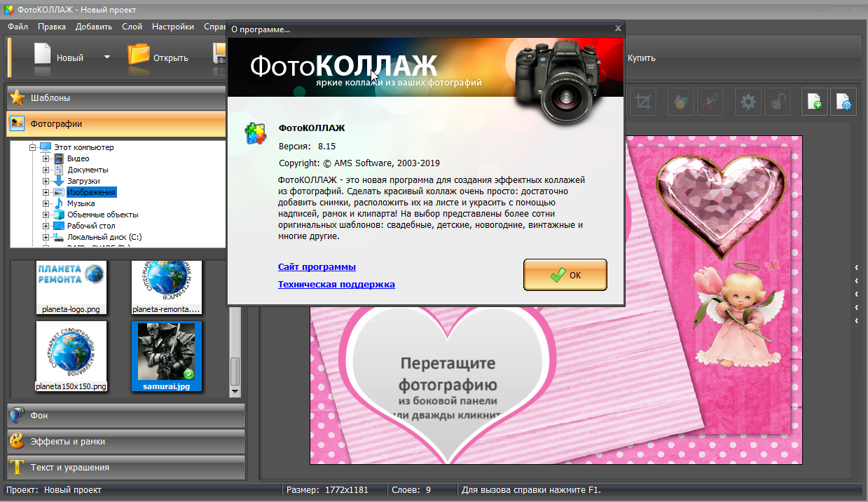Click the Фон panel icon
Viewport: 868px width, 502px height.
(18, 415)
